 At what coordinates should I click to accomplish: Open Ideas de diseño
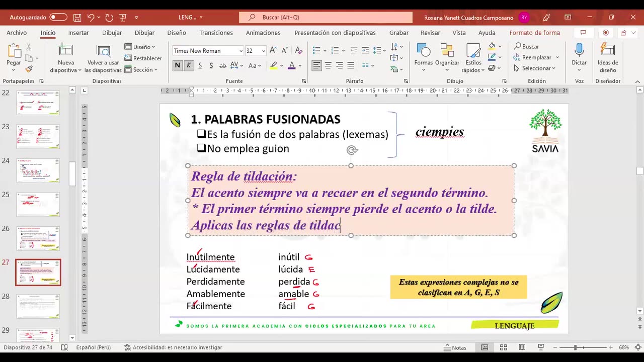[x=608, y=58]
